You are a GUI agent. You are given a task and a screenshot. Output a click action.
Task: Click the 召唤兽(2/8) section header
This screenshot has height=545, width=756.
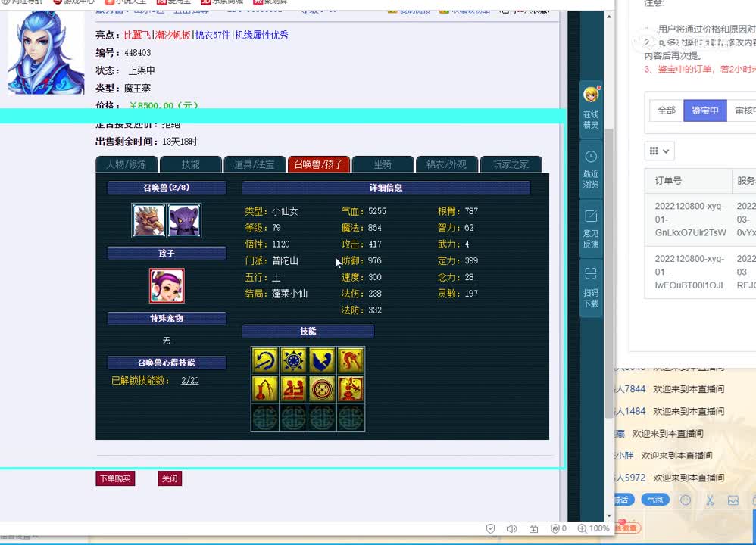click(x=167, y=188)
